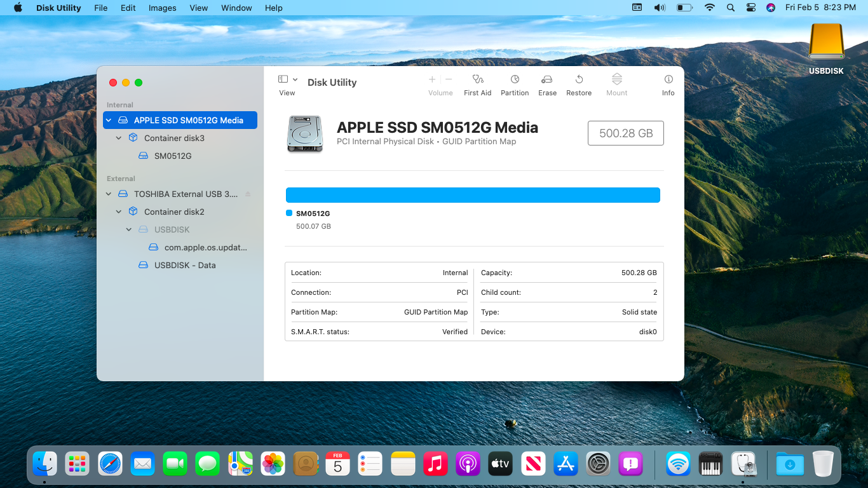Image resolution: width=868 pixels, height=488 pixels.
Task: Open Launchpad from the Dock
Action: click(77, 464)
